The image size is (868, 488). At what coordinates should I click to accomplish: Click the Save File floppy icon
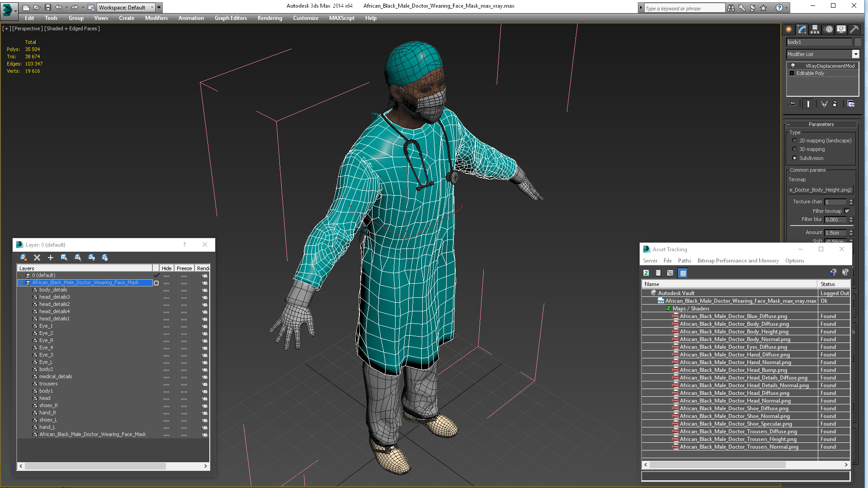point(48,8)
